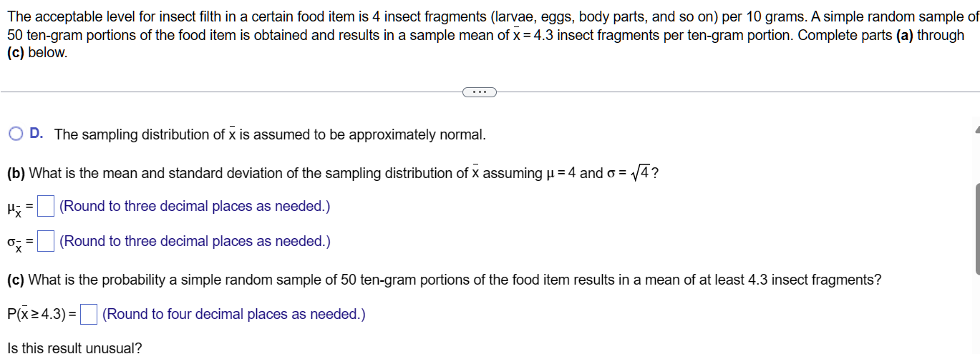This screenshot has height=354, width=980.
Task: Click the "Is this result unusual?" text
Action: click(74, 348)
